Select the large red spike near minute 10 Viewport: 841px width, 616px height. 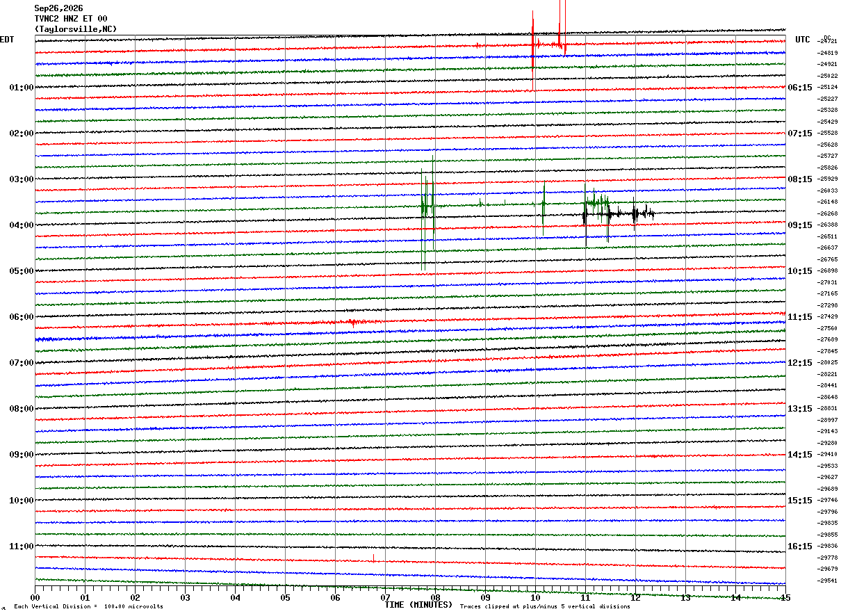pyautogui.click(x=533, y=49)
